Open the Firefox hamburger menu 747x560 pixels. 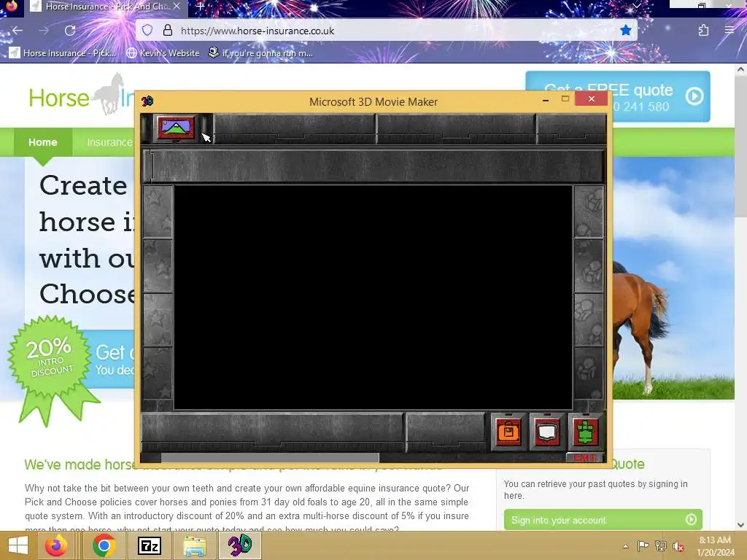(x=729, y=31)
